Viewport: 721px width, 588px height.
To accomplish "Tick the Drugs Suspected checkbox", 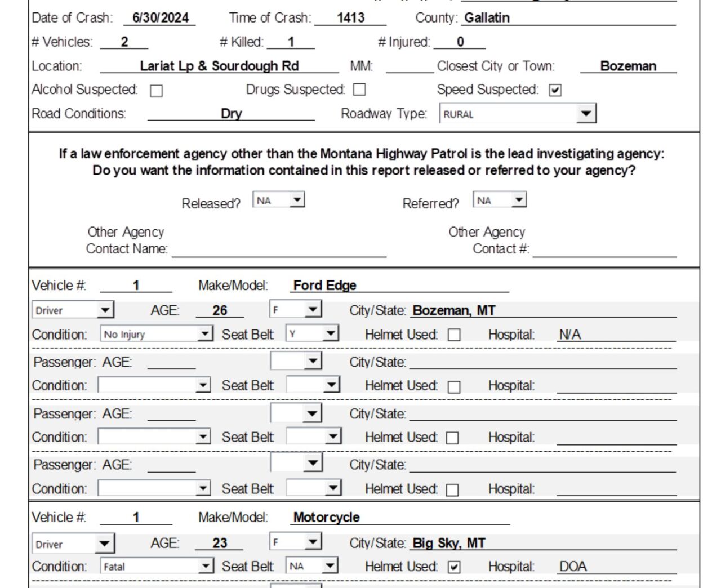I will [359, 90].
